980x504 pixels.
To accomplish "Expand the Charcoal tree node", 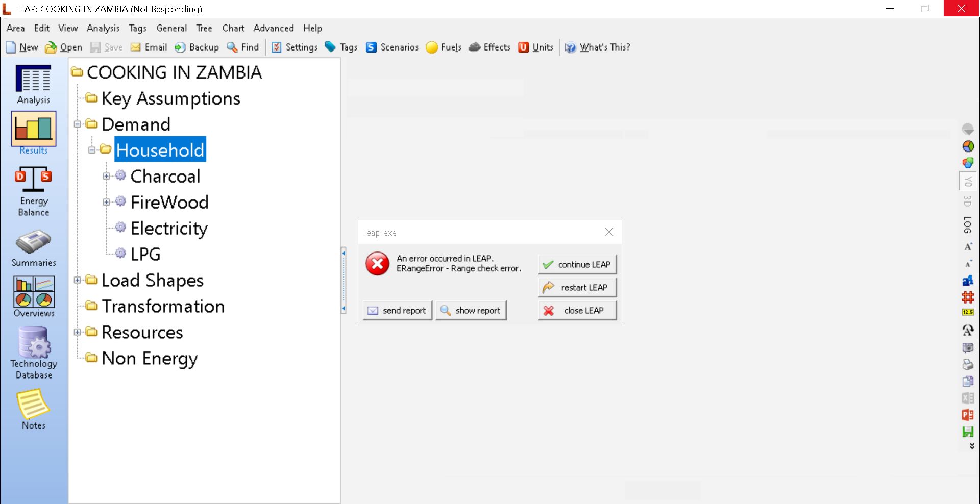I will pyautogui.click(x=106, y=176).
